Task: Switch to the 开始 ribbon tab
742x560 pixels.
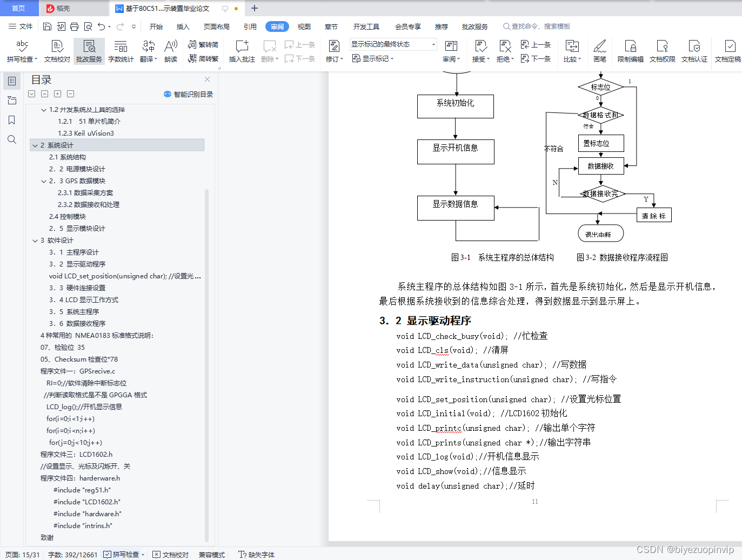Action: pyautogui.click(x=156, y=26)
